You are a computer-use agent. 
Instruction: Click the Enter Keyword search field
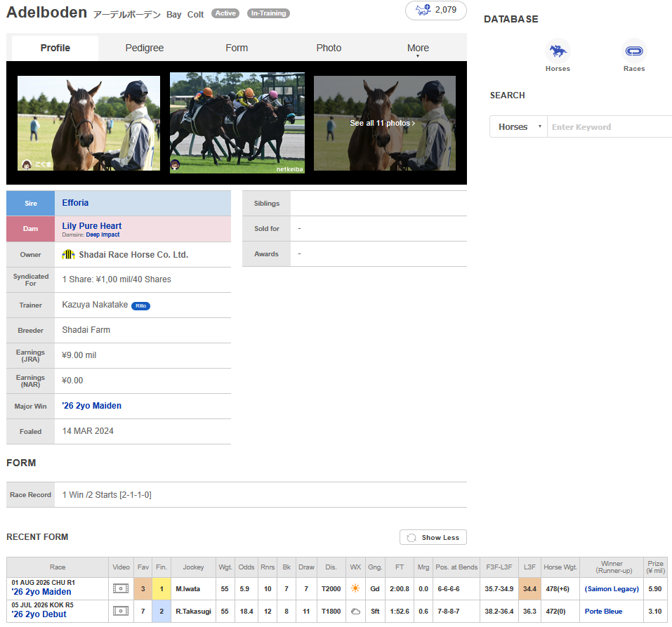[x=610, y=127]
